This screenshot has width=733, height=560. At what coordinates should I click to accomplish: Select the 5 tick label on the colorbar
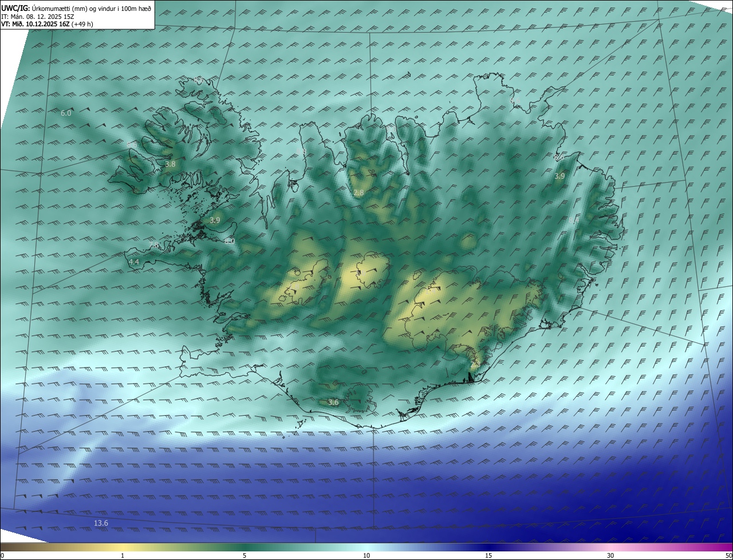pos(245,555)
